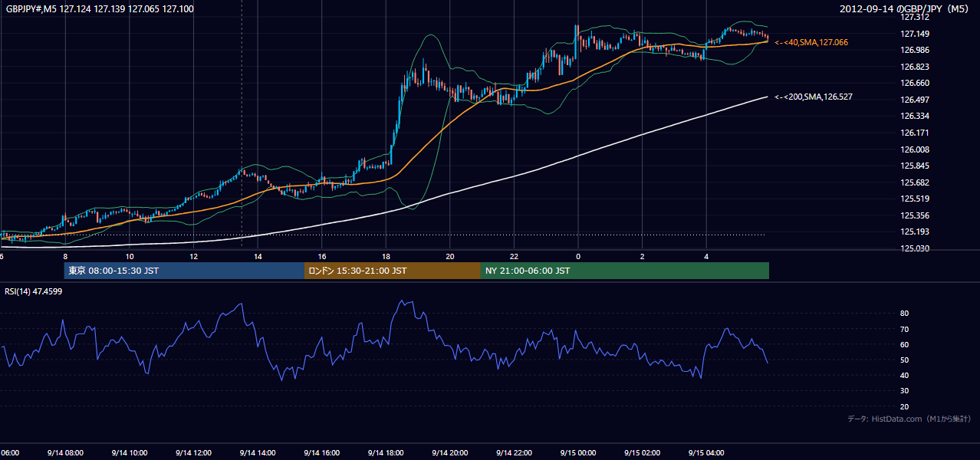Click hour label 22 under the price chart
The image size is (980, 460).
click(x=514, y=256)
